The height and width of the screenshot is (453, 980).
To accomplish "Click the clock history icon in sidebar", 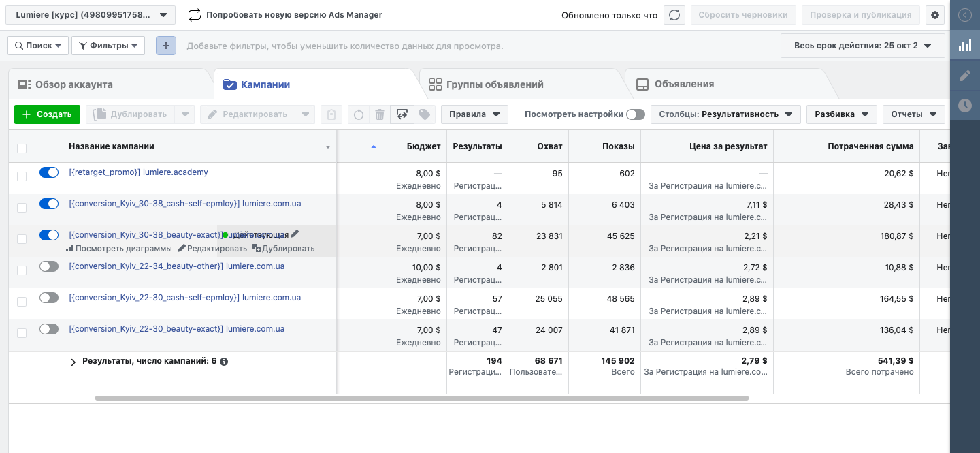I will point(965,106).
